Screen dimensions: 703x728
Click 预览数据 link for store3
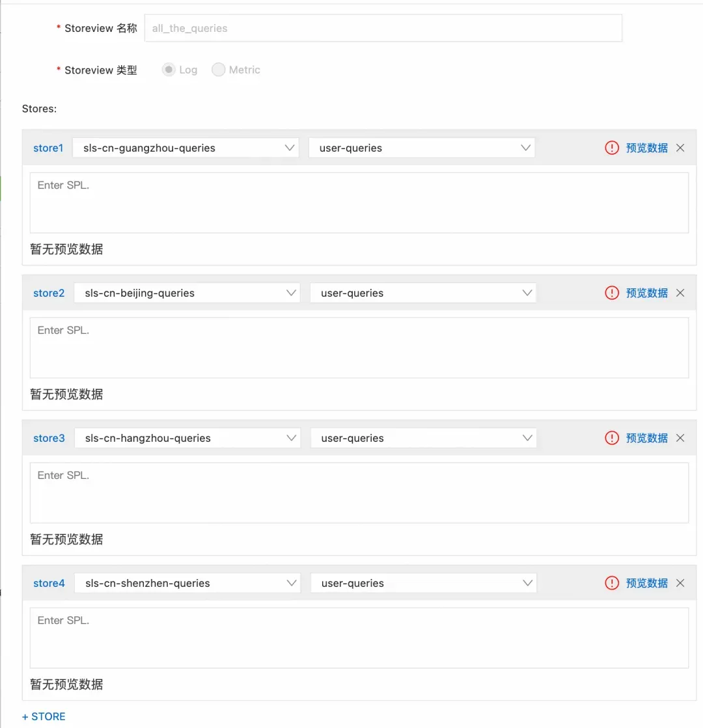tap(646, 438)
